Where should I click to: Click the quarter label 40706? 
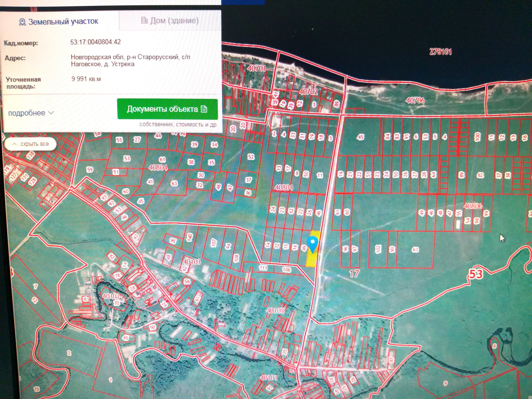pos(415,100)
